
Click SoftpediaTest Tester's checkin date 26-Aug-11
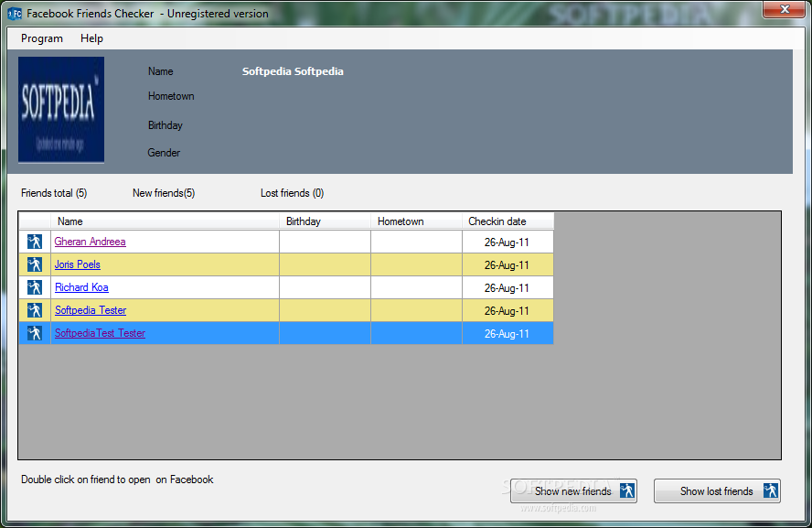coord(507,333)
